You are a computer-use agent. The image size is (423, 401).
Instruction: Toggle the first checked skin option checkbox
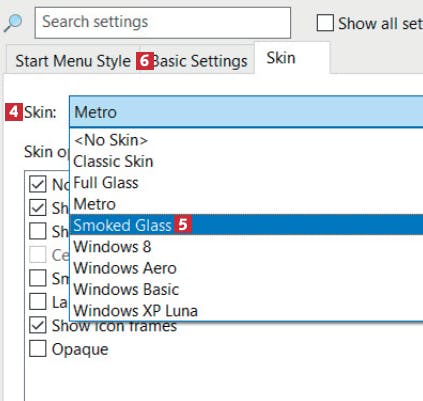(x=38, y=184)
